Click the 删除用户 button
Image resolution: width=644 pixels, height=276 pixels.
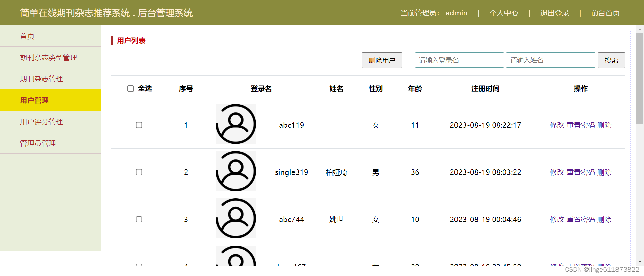382,60
